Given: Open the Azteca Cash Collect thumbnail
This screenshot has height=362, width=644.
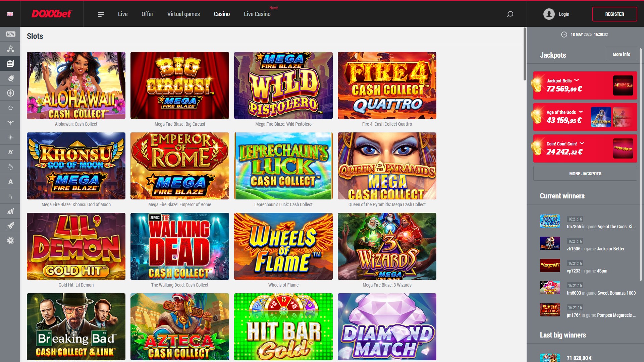Looking at the screenshot, I should (180, 327).
